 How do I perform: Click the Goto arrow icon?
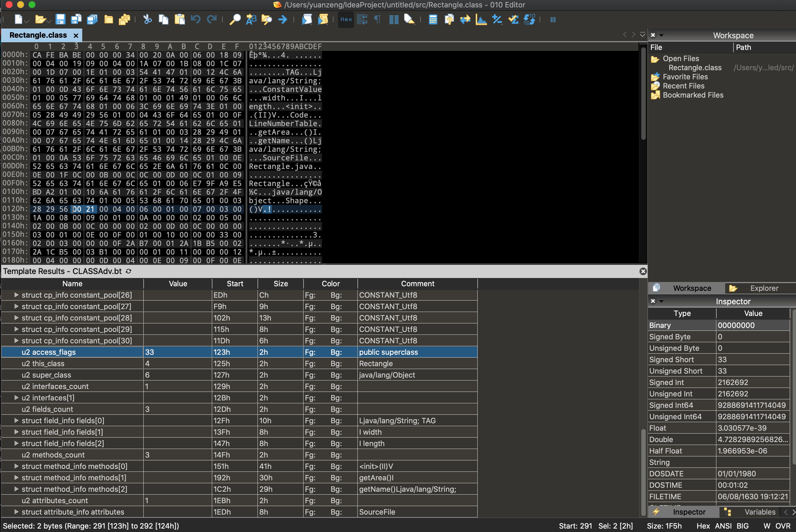(282, 19)
